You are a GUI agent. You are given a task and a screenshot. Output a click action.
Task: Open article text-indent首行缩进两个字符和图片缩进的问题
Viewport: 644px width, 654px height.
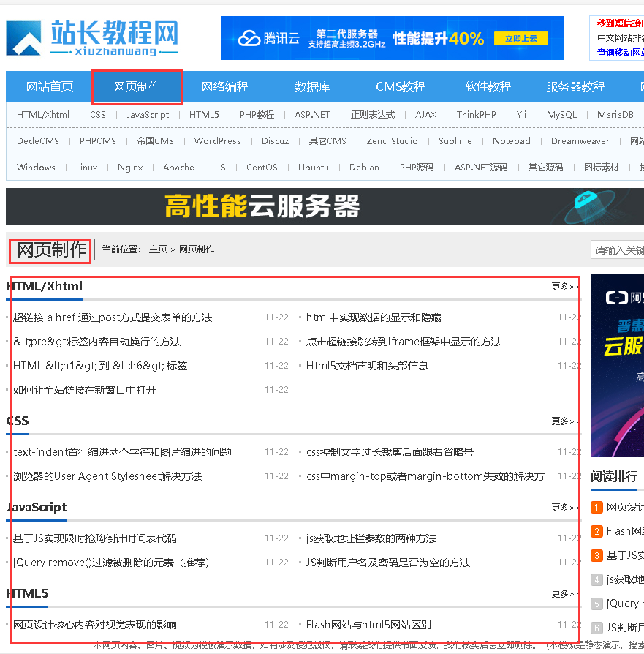tap(123, 453)
